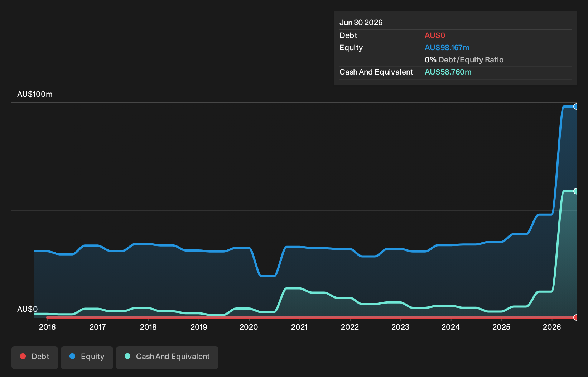
Task: Toggle the Cash And Equivalent legend button
Action: (x=167, y=357)
